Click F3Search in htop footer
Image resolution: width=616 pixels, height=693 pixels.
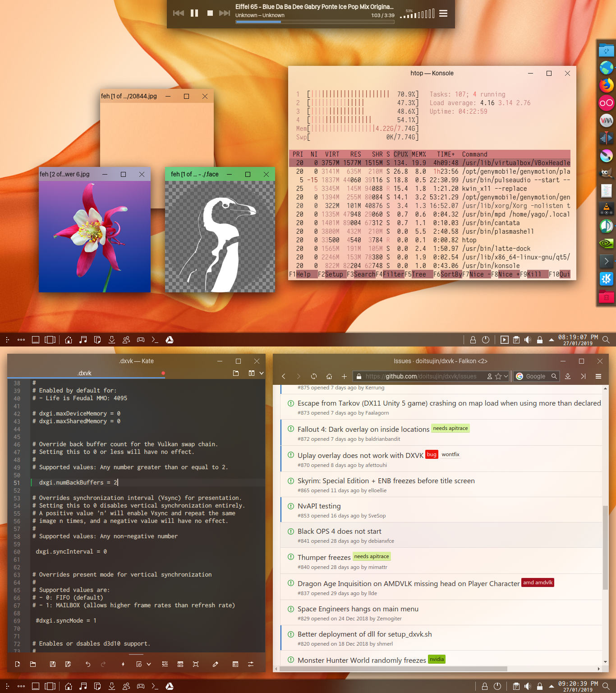click(x=361, y=274)
